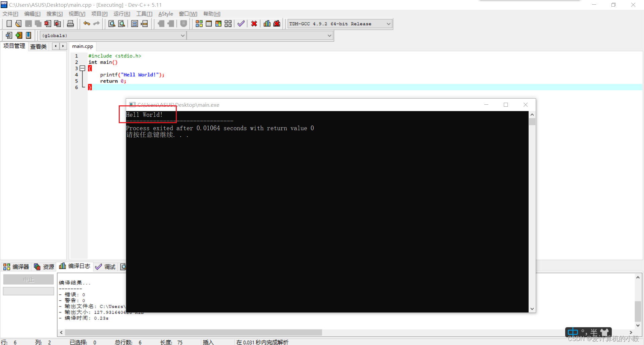This screenshot has width=644, height=345.
Task: Open the Replace tool icon
Action: point(121,23)
